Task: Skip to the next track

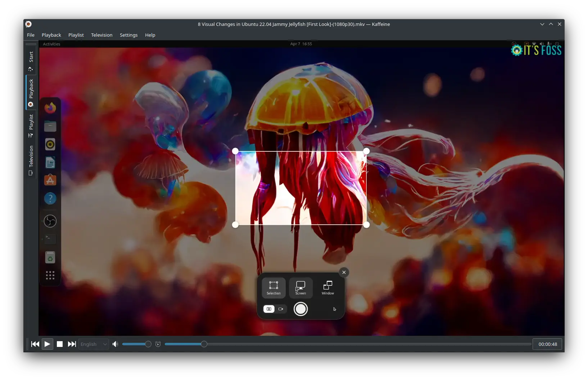Action: (x=72, y=344)
